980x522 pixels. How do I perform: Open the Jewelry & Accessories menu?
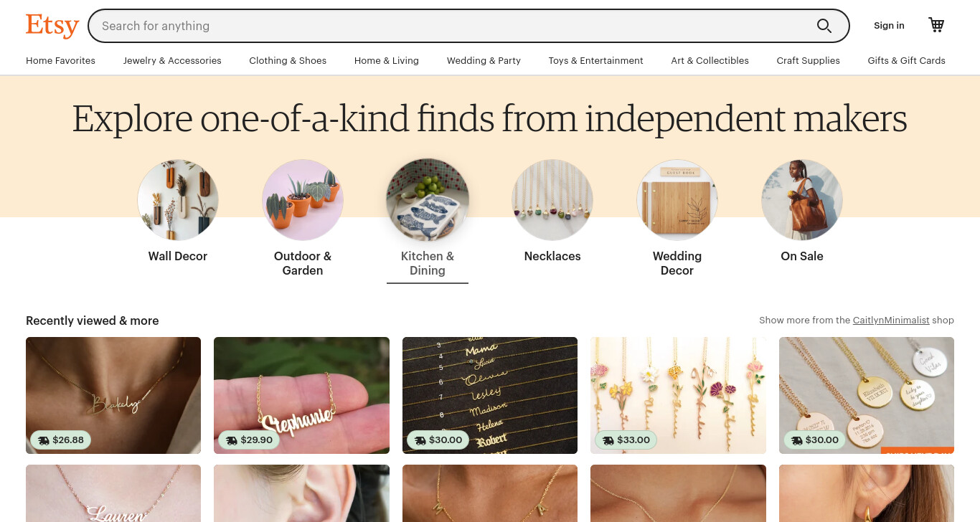pos(172,61)
